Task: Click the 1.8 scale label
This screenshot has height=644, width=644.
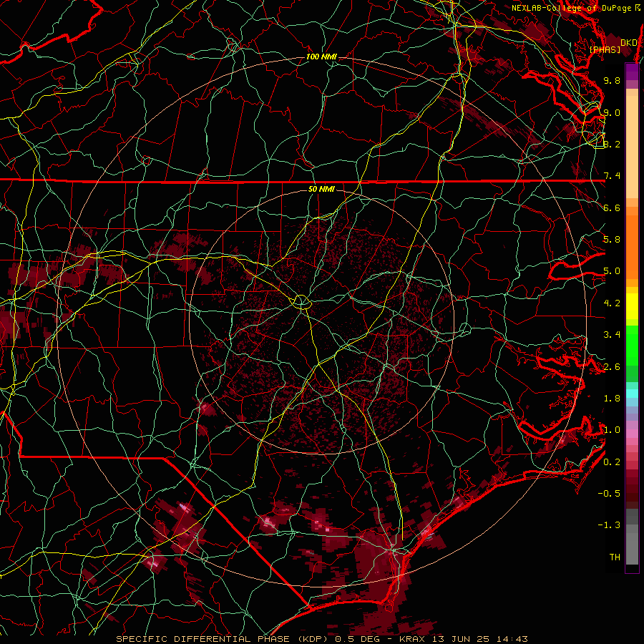Action: (612, 399)
